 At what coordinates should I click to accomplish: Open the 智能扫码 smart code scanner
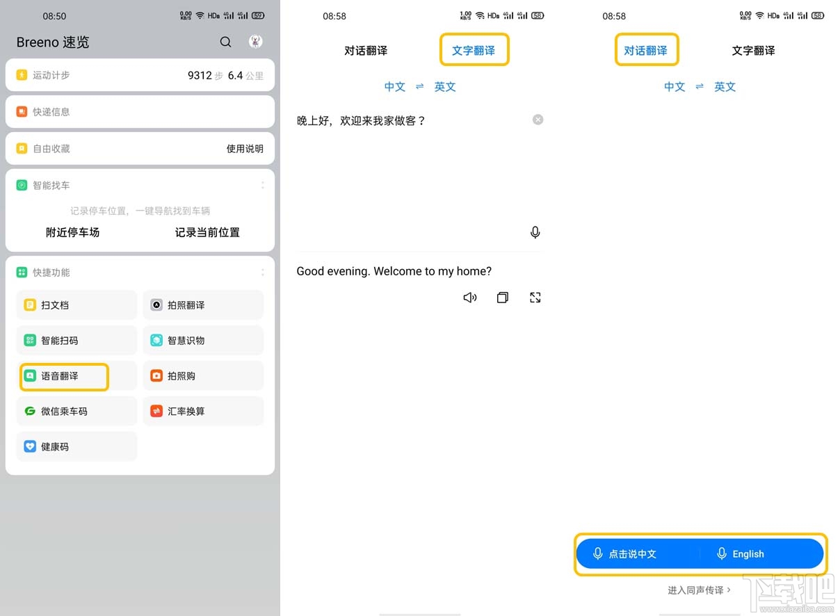click(x=76, y=340)
